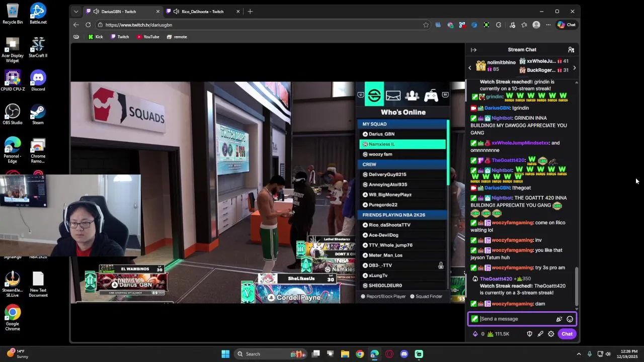Open the Favorites list icon
The height and width of the screenshot is (362, 644).
tap(524, 25)
